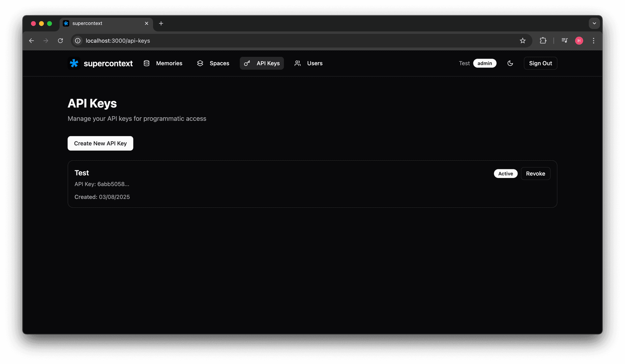
Task: Bookmark this page with star icon
Action: (523, 41)
